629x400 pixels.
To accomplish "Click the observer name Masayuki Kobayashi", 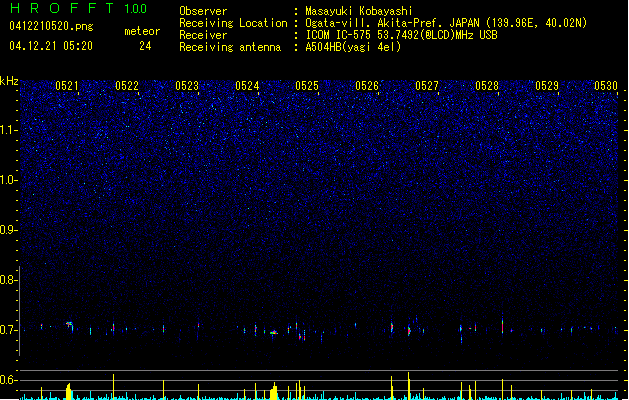I will pos(359,11).
